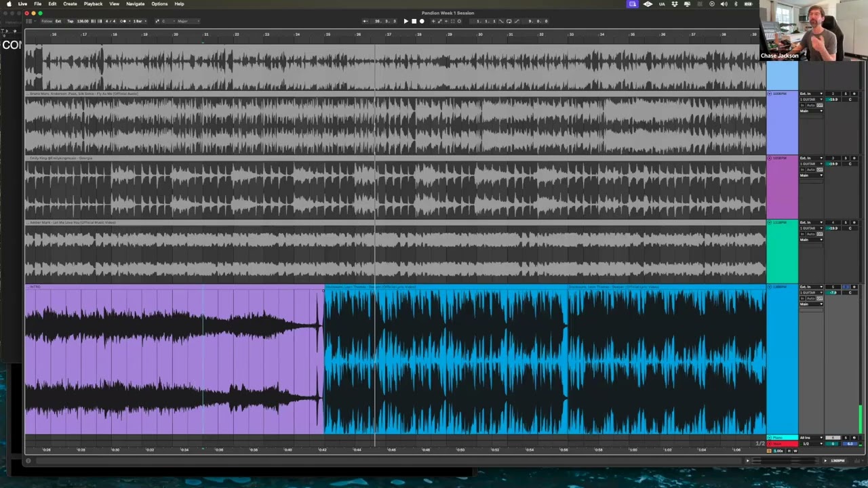
Task: Arm the 105BPM track for recording
Action: [854, 158]
